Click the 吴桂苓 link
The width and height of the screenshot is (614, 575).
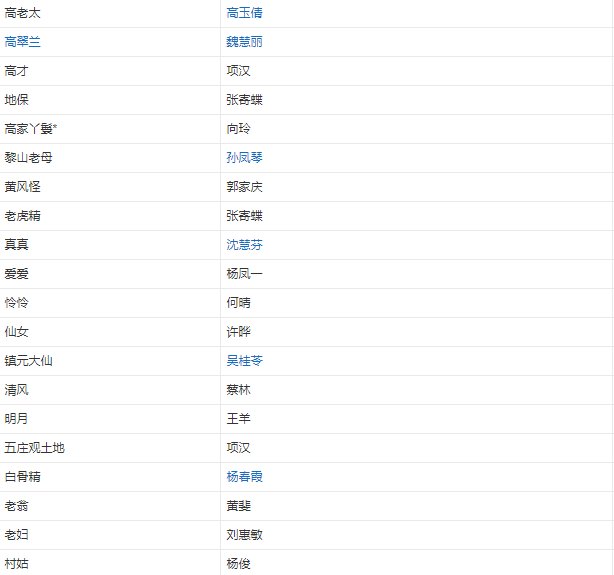(245, 361)
